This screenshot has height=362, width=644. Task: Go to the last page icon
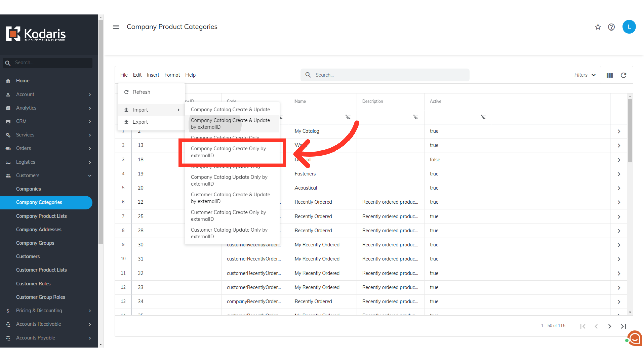tap(623, 326)
